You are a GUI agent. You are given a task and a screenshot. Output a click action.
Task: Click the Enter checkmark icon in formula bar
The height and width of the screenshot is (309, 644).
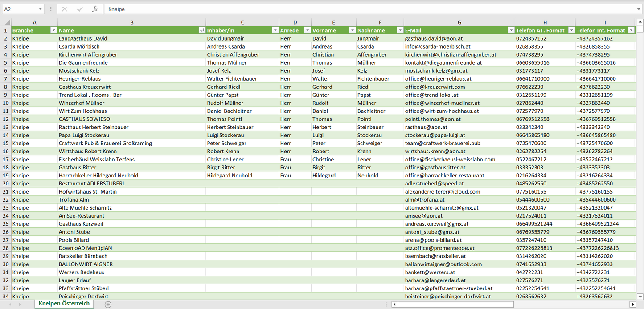point(80,9)
